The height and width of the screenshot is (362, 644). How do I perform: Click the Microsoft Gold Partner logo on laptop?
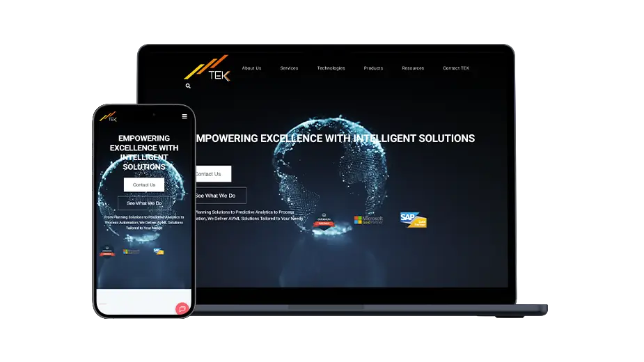click(x=368, y=221)
